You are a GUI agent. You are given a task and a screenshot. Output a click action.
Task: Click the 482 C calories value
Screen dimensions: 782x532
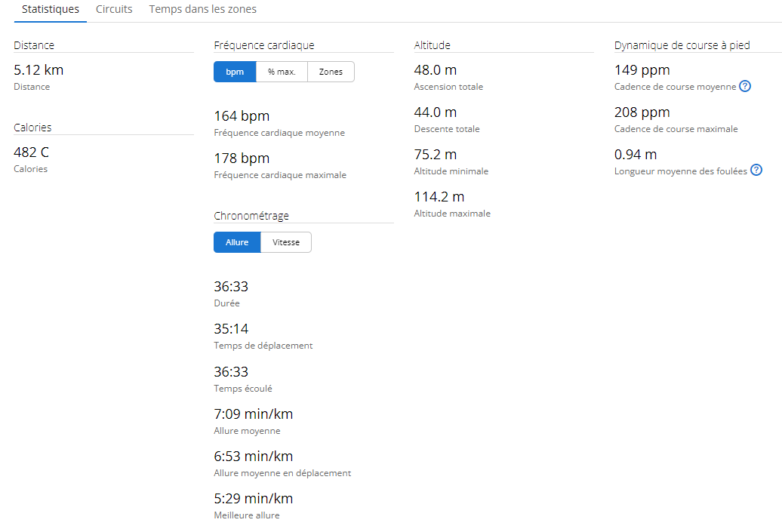[32, 152]
